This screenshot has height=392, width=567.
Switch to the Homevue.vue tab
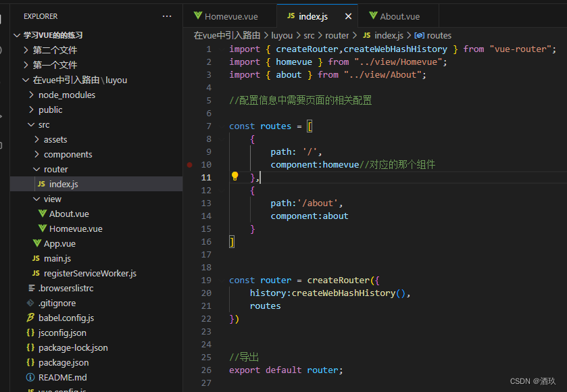230,16
